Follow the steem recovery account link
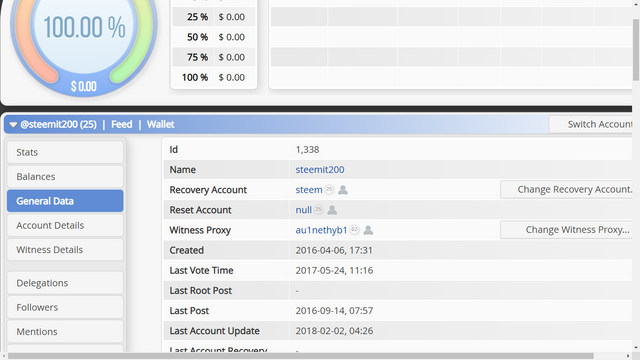Image resolution: width=640 pixels, height=360 pixels. click(x=309, y=190)
